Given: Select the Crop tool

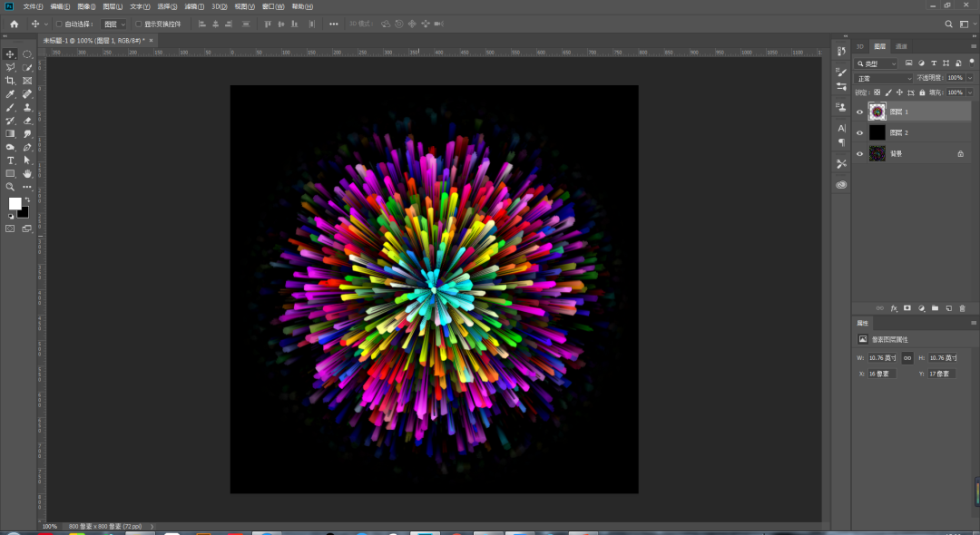Looking at the screenshot, I should pyautogui.click(x=10, y=81).
